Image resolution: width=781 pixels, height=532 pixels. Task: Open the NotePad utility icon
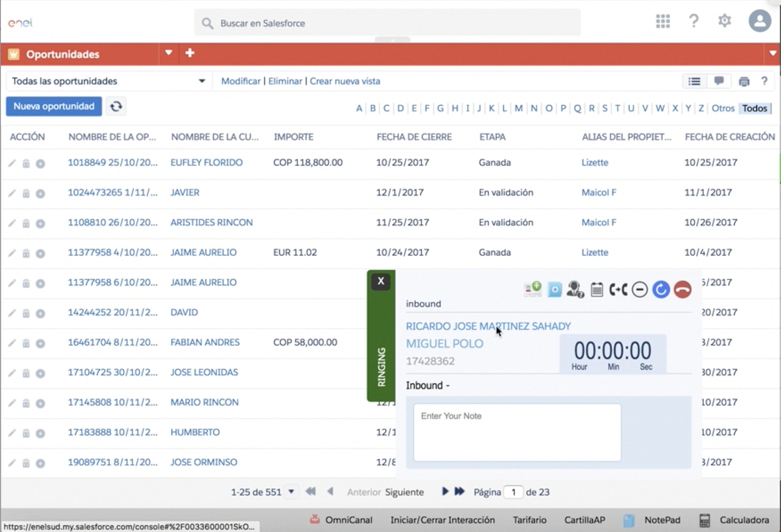point(629,520)
